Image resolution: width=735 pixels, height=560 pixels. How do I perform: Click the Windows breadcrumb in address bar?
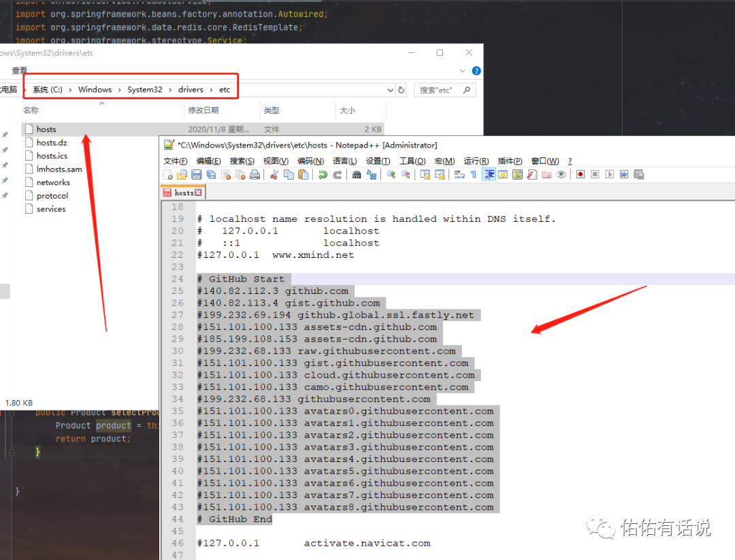click(x=95, y=90)
